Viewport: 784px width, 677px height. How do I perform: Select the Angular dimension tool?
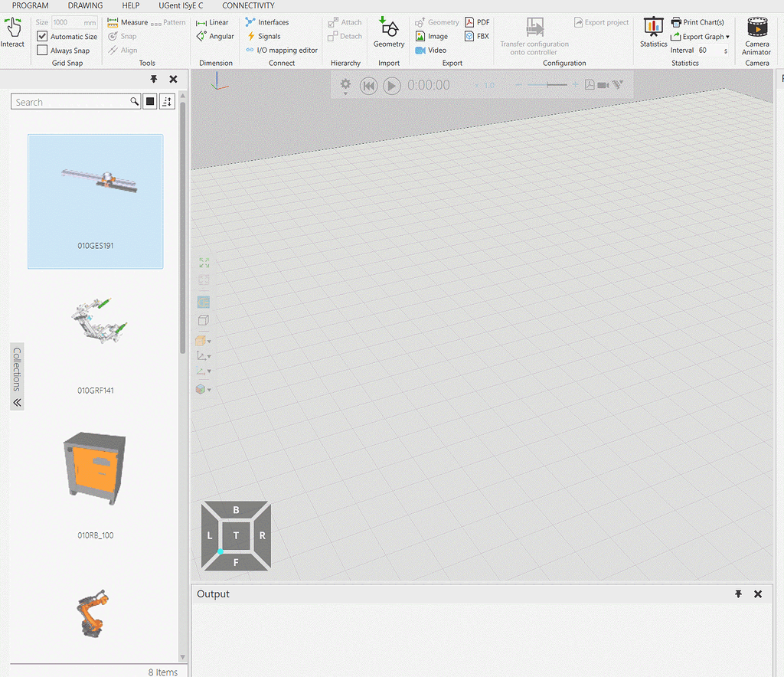215,36
